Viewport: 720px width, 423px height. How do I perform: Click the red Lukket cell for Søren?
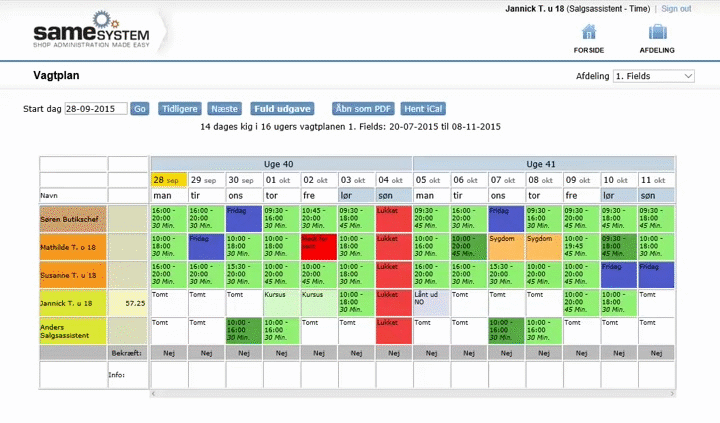393,218
